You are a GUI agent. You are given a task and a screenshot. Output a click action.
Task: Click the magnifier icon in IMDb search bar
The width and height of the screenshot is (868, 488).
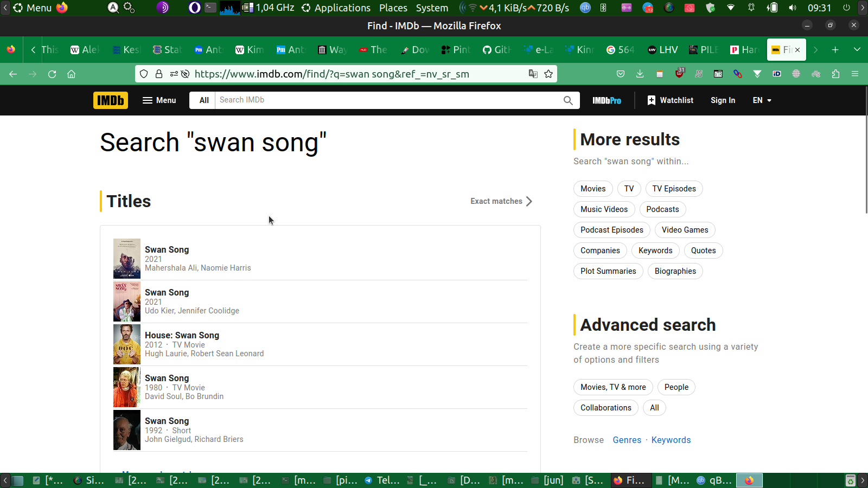point(568,100)
